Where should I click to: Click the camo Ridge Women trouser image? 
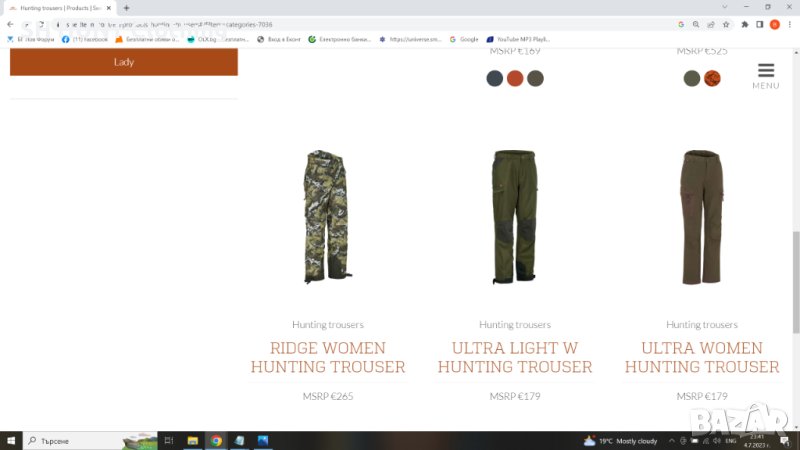pyautogui.click(x=327, y=217)
